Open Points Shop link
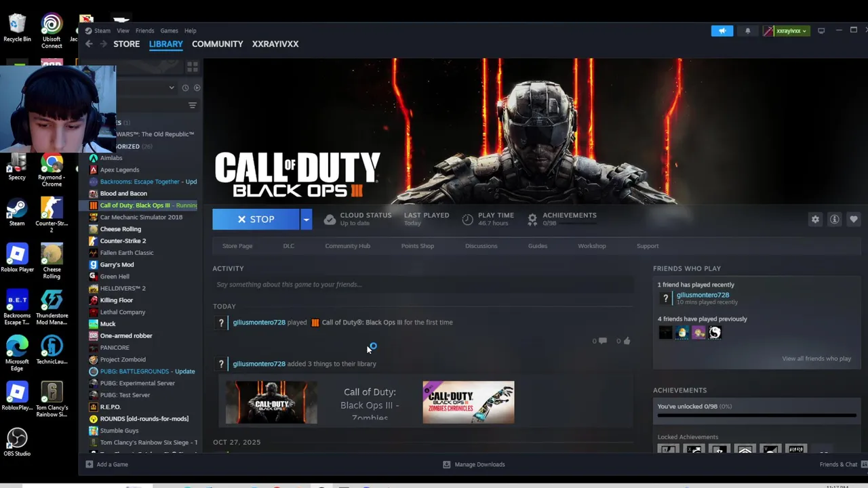Screen dimensions: 868x488 point(417,246)
